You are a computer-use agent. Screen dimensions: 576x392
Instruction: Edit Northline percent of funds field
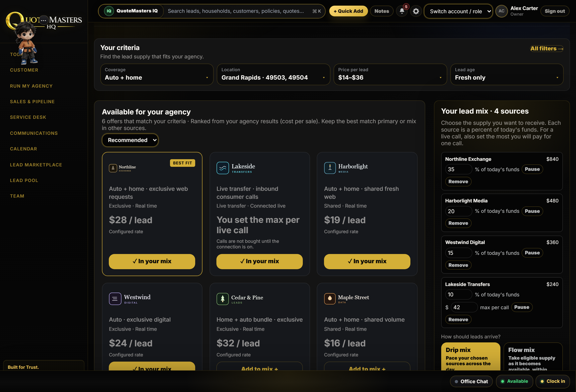pos(459,169)
